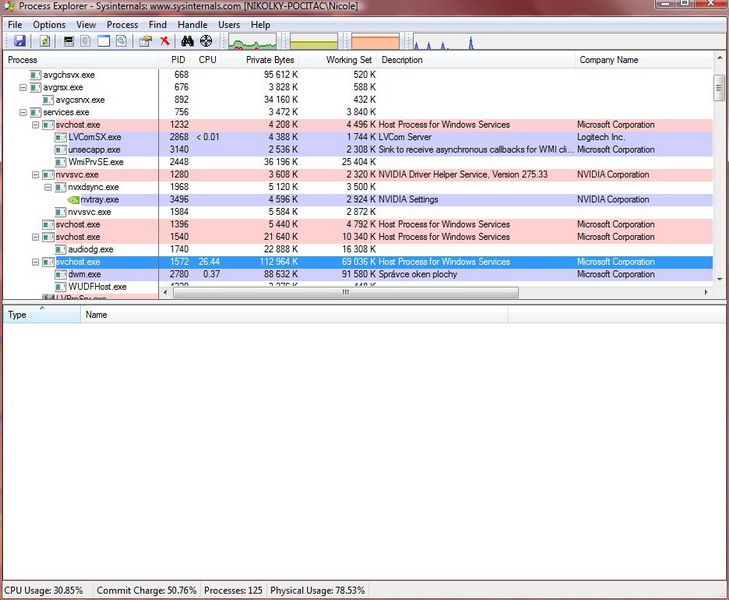Collapse the avgrsx.exe tree node
Viewport: 729px width, 600px height.
point(23,88)
